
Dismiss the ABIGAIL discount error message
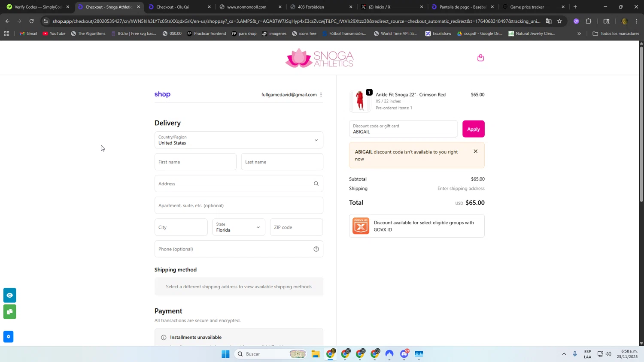tap(475, 151)
